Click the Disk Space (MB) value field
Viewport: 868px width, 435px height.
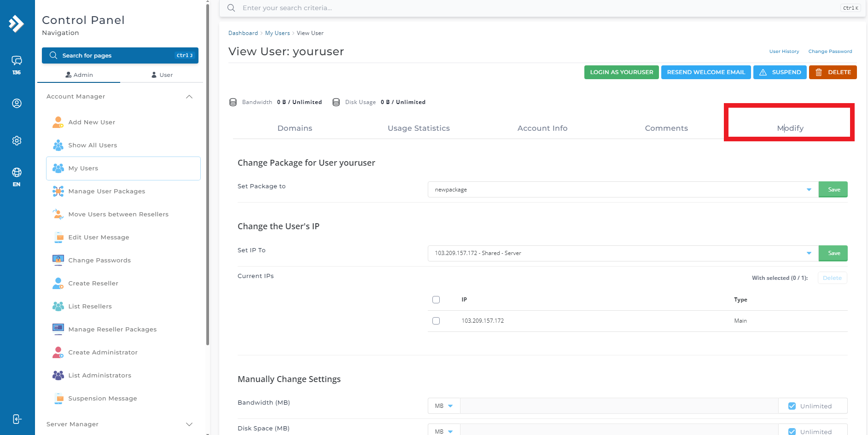[619, 430]
